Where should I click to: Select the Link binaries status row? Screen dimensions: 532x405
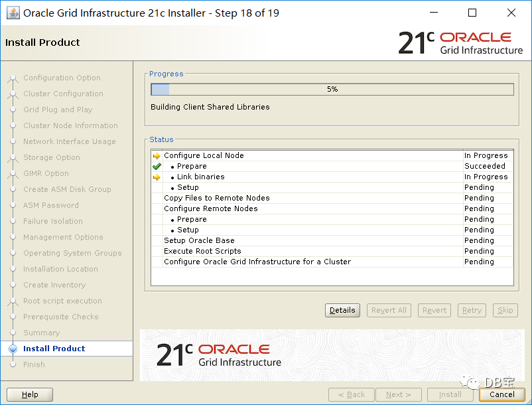(332, 177)
